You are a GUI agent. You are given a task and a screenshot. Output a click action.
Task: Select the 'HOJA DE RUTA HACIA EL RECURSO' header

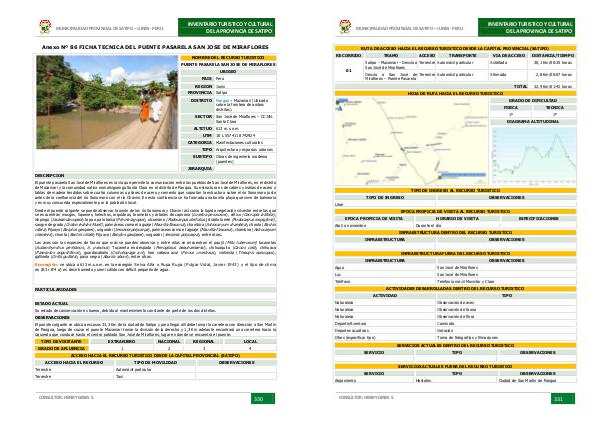[x=455, y=93]
